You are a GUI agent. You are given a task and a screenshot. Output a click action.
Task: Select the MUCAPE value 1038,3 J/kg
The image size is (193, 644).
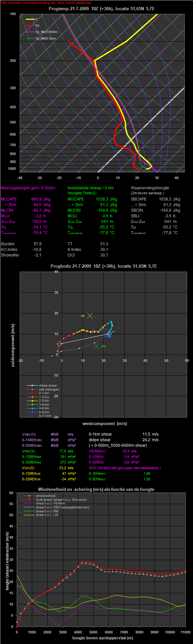click(x=108, y=199)
